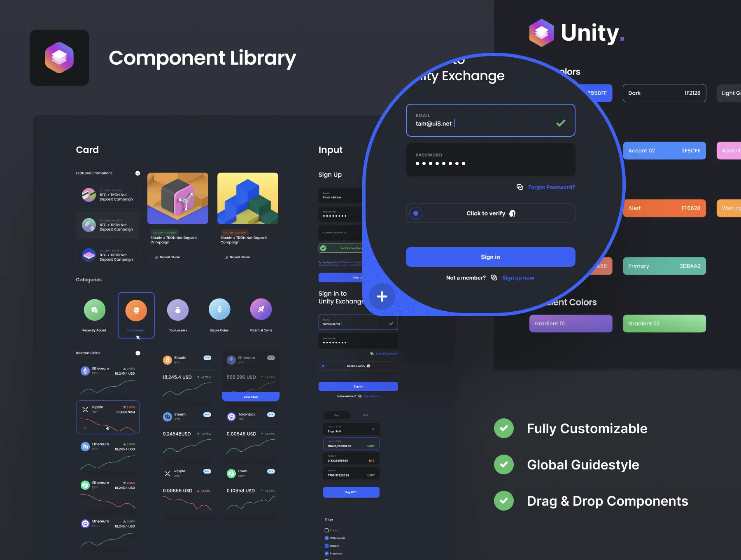Screen dimensions: 741x560
Task: Open the Related Coins more options menu
Action: (x=138, y=353)
